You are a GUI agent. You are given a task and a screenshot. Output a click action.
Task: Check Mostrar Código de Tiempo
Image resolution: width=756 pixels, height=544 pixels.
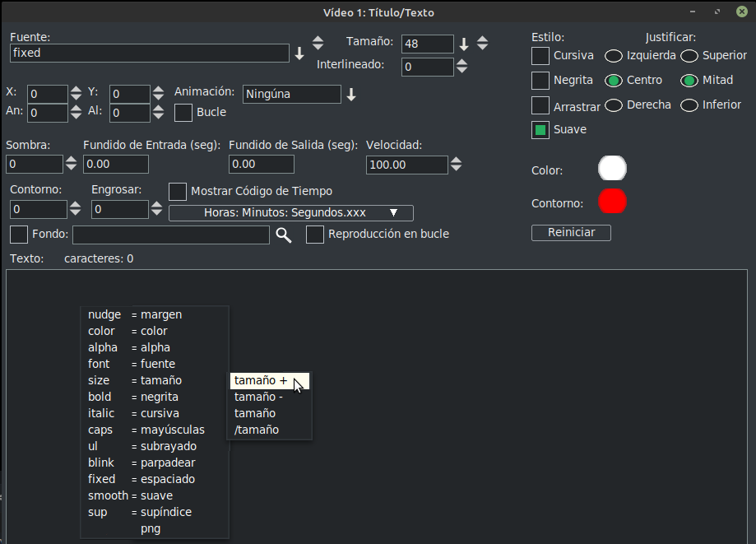tap(178, 192)
